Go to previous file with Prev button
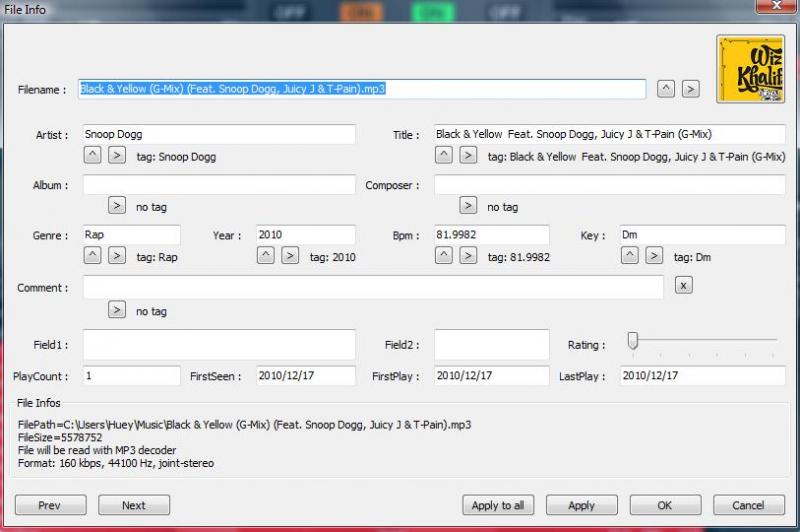The height and width of the screenshot is (532, 800). click(51, 505)
